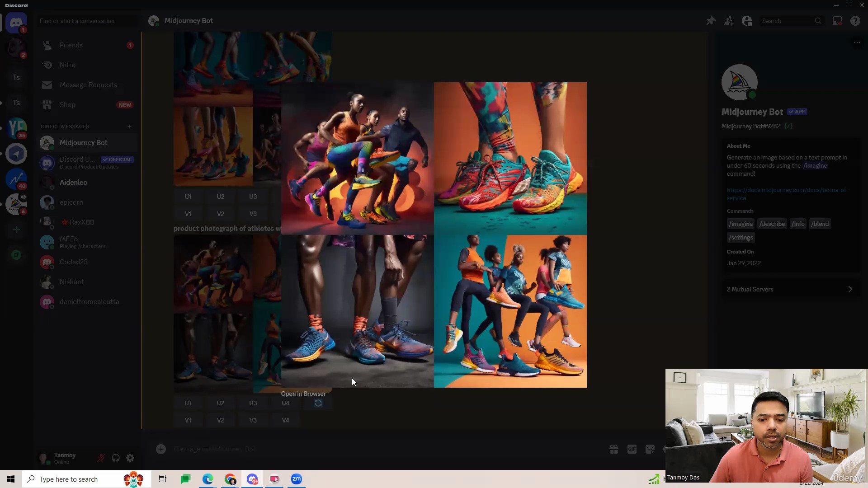Click the sailboat Midjourney server icon
The width and height of the screenshot is (868, 488).
pos(16,204)
